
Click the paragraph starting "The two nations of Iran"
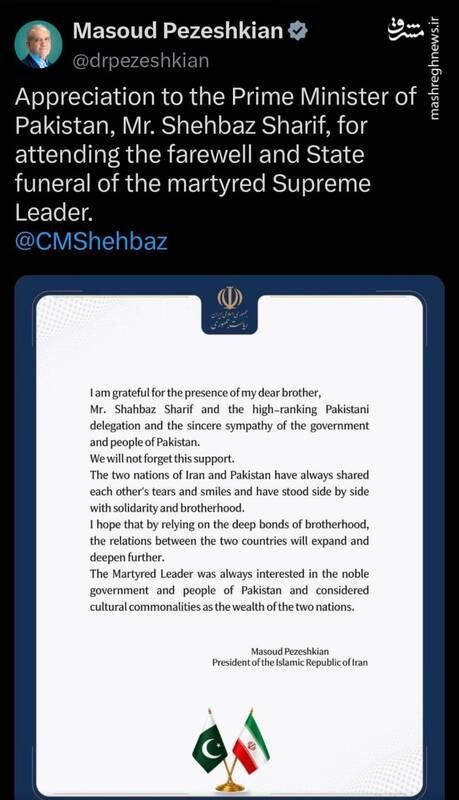(230, 491)
